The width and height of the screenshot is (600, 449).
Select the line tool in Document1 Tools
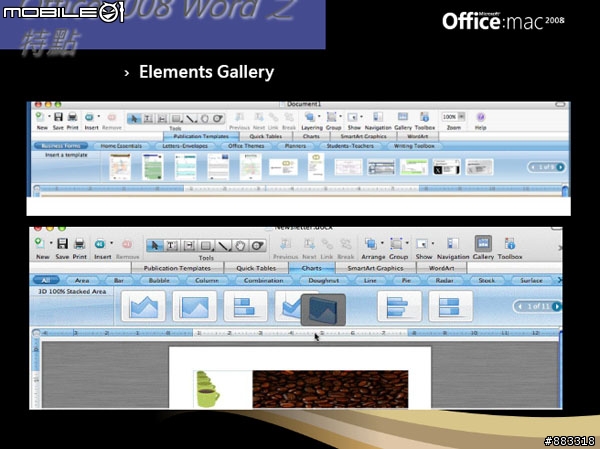tap(189, 119)
